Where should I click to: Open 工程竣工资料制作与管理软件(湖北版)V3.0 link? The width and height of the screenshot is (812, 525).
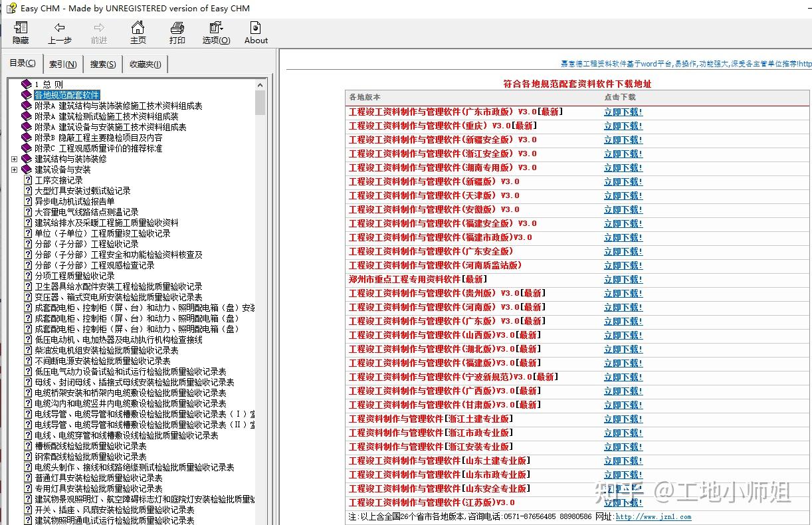point(445,349)
